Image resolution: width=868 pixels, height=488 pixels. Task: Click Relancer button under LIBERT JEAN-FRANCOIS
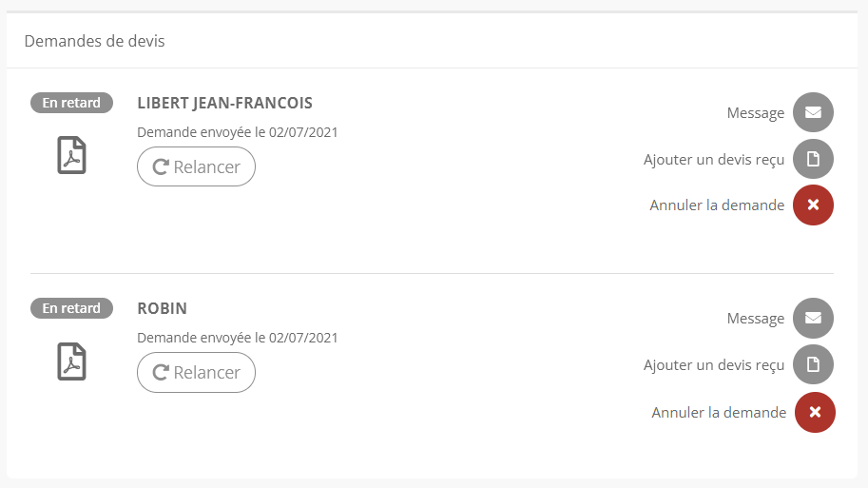point(196,166)
